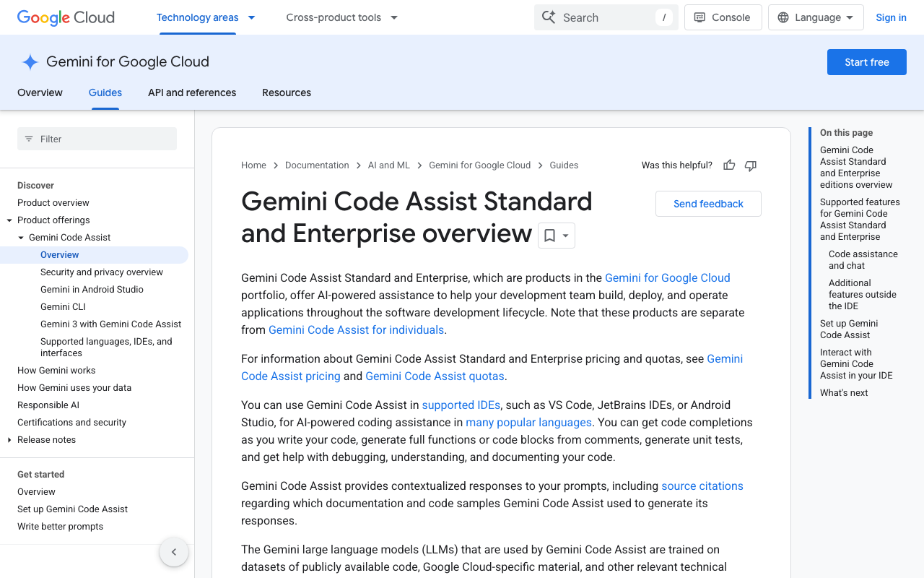Select highlighted Overview item under Gemini Code Assist
Image resolution: width=924 pixels, height=578 pixels.
coord(94,255)
